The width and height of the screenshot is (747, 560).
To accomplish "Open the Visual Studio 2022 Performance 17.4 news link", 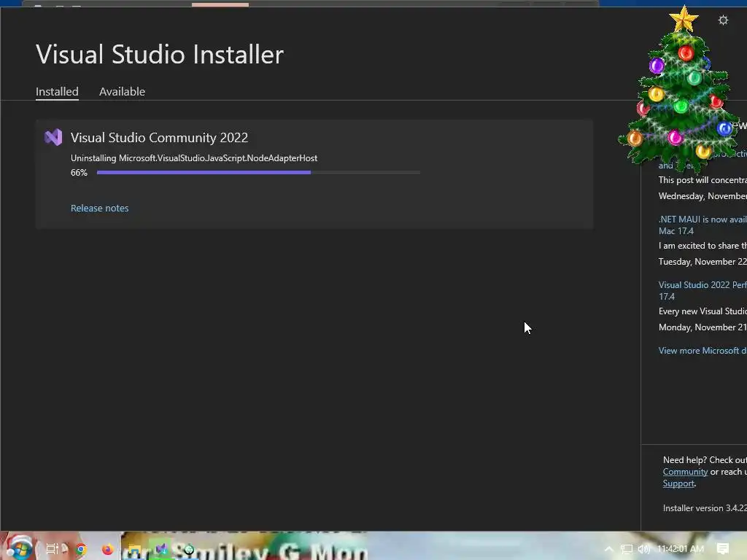I will [x=703, y=290].
